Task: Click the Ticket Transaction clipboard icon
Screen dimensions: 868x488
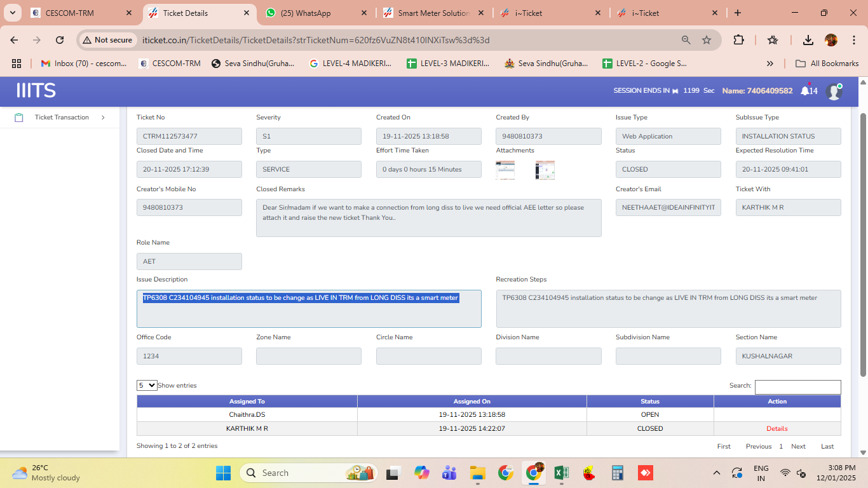Action: pyautogui.click(x=19, y=118)
